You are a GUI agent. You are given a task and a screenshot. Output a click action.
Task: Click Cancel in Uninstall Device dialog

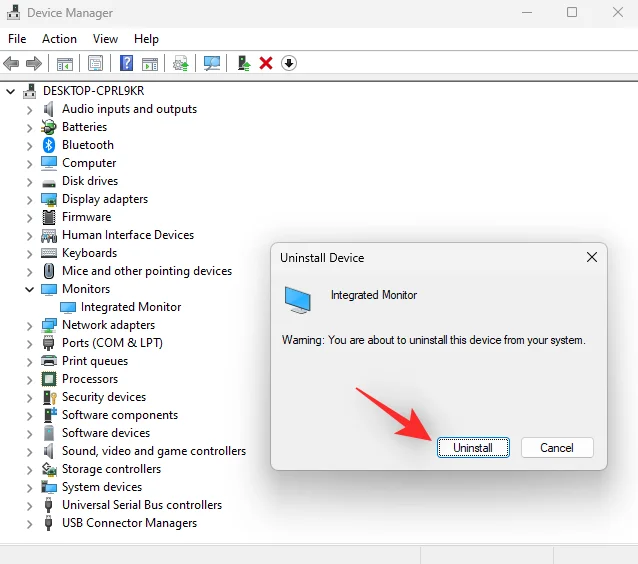point(557,448)
